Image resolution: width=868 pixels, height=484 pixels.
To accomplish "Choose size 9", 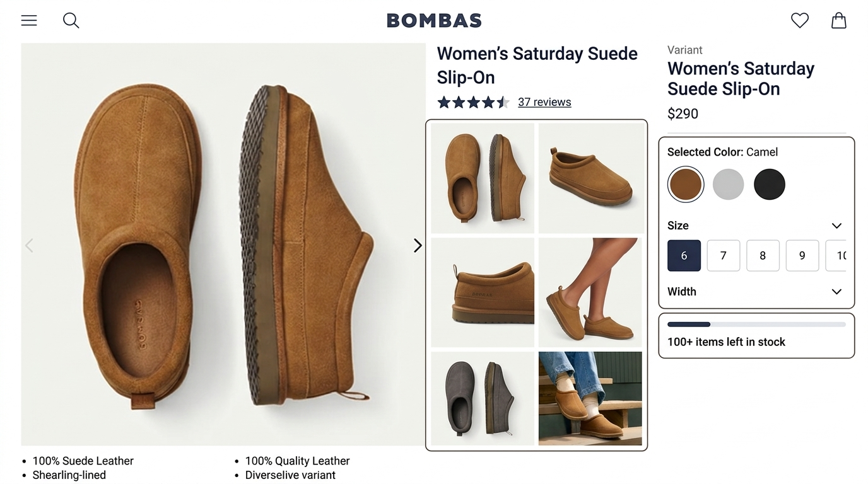I will point(802,255).
